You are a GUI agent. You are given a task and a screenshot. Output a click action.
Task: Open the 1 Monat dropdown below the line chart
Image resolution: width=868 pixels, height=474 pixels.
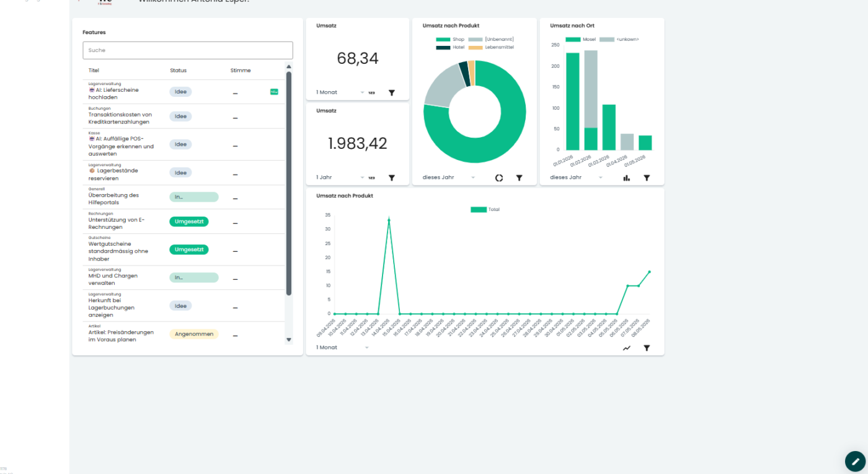pos(343,347)
